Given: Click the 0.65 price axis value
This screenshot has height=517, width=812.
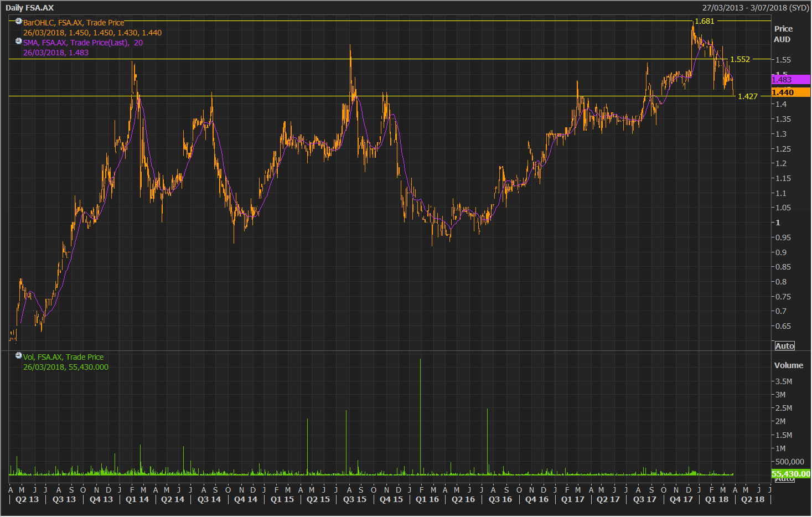Looking at the screenshot, I should pyautogui.click(x=783, y=326).
